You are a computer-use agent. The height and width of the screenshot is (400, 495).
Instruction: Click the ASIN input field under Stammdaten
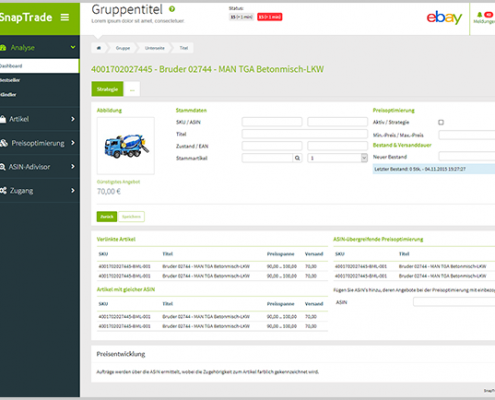tap(337, 122)
